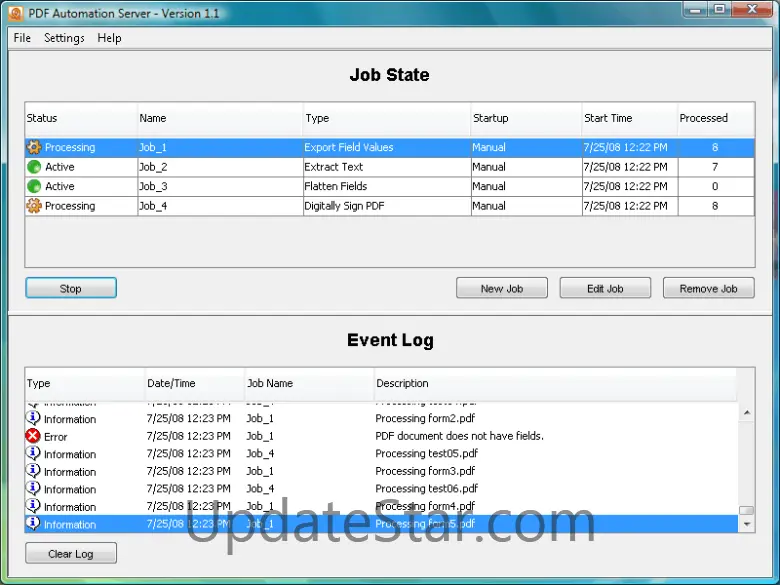Maximize the PDF Automation Server window
Screen dimensions: 780x585
719,9
